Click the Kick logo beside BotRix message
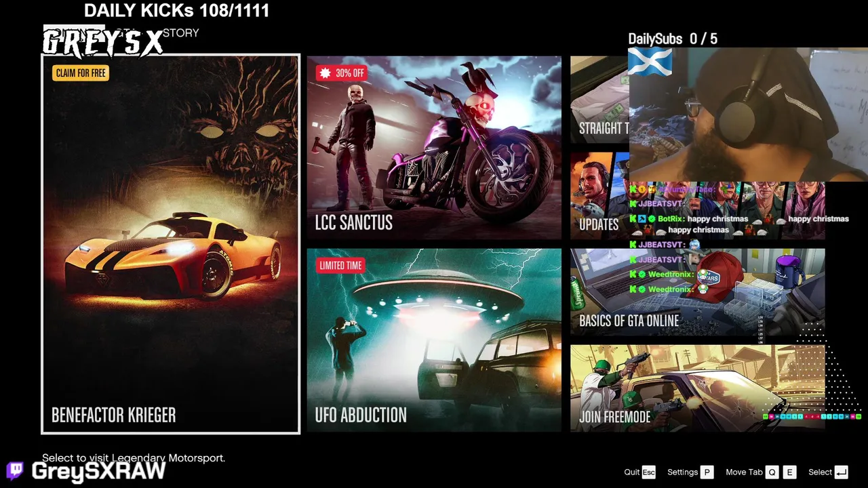 pos(633,219)
